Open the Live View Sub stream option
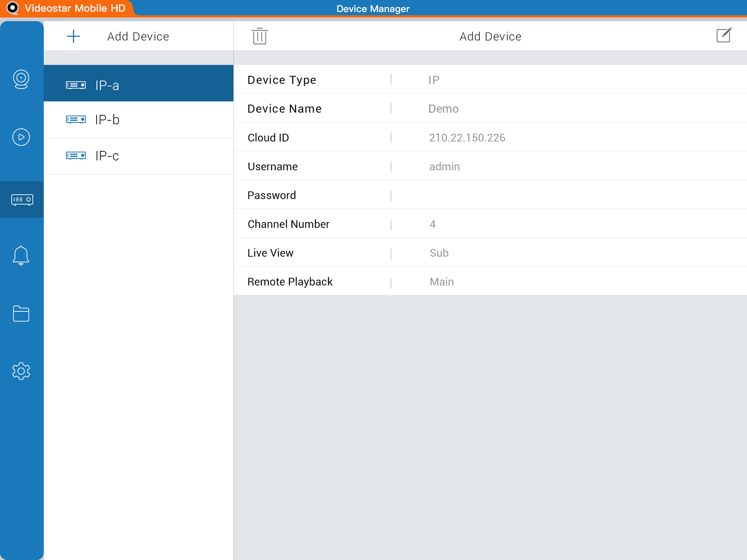The height and width of the screenshot is (560, 747). coord(439,253)
